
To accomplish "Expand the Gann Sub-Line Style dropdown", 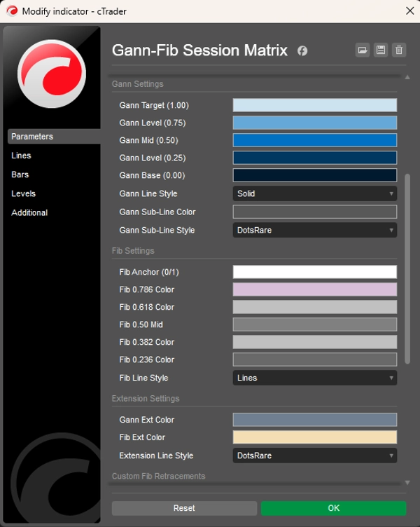I will click(314, 230).
